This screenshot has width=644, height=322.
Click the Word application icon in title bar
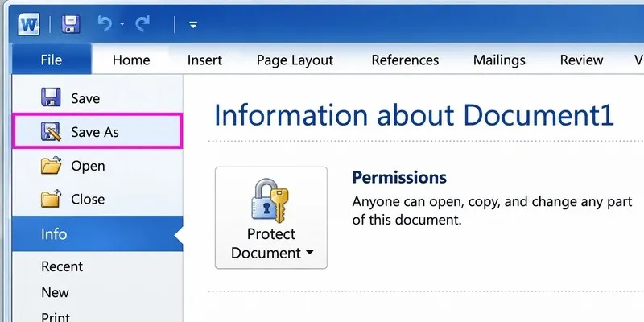pos(29,25)
